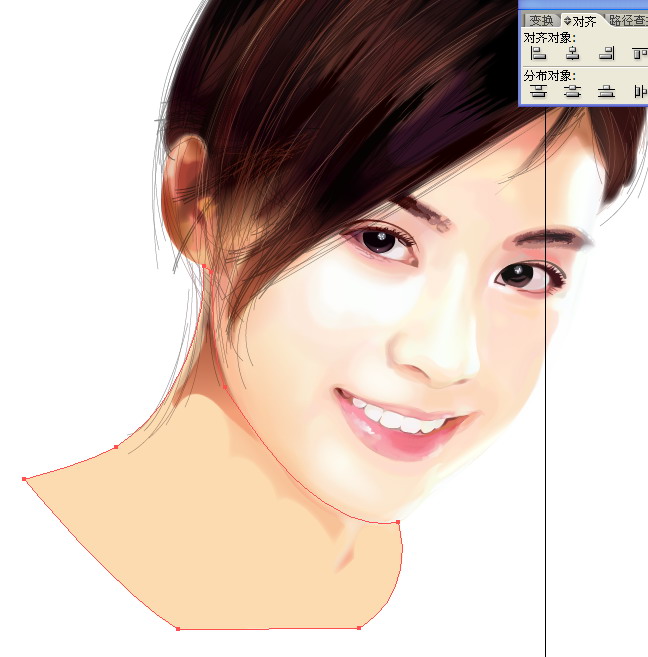The image size is (648, 657).
Task: Select the 对齐 (Align) tab
Action: coord(584,20)
